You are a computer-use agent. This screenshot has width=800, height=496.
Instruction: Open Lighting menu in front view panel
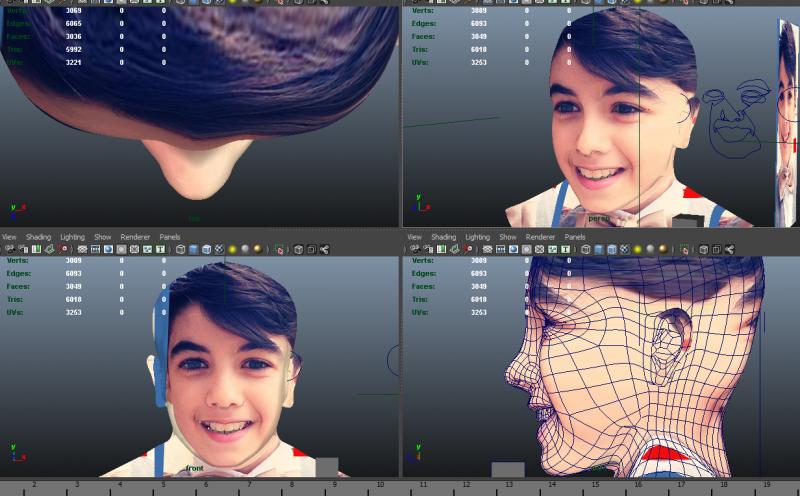click(x=72, y=237)
